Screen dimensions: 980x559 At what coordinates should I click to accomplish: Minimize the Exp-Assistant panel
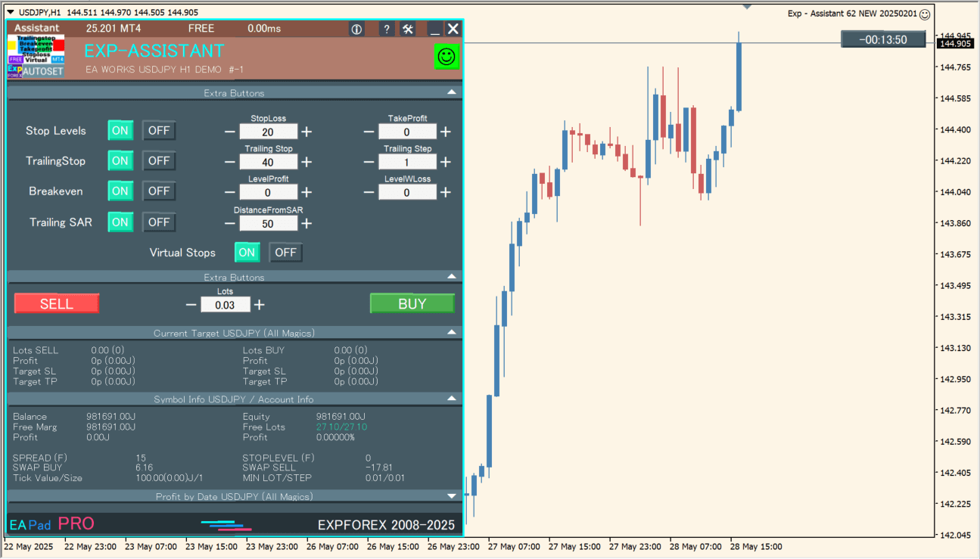point(434,29)
